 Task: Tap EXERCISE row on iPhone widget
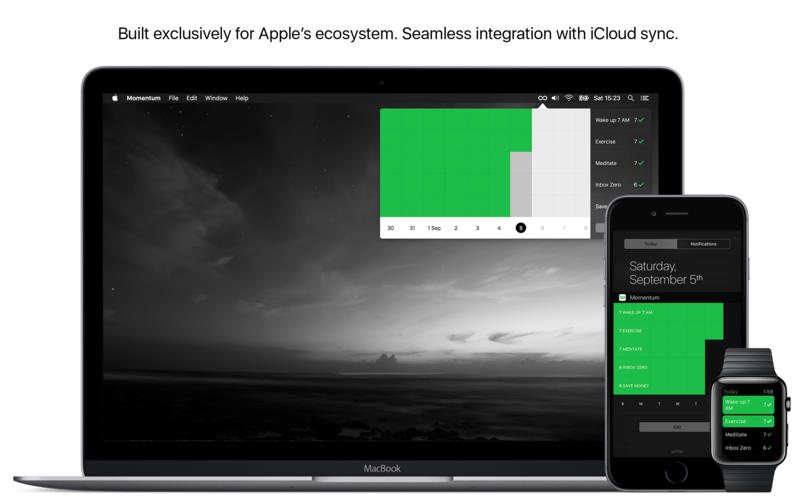(668, 331)
